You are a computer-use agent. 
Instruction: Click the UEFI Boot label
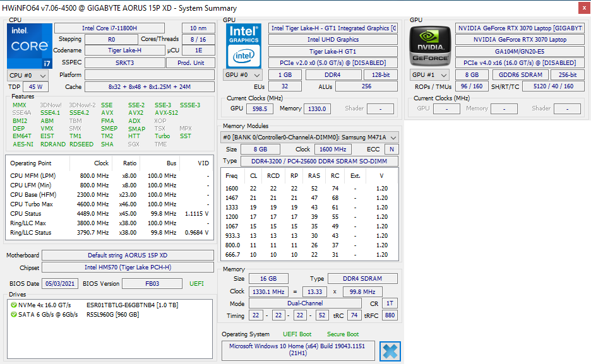pos(297,334)
